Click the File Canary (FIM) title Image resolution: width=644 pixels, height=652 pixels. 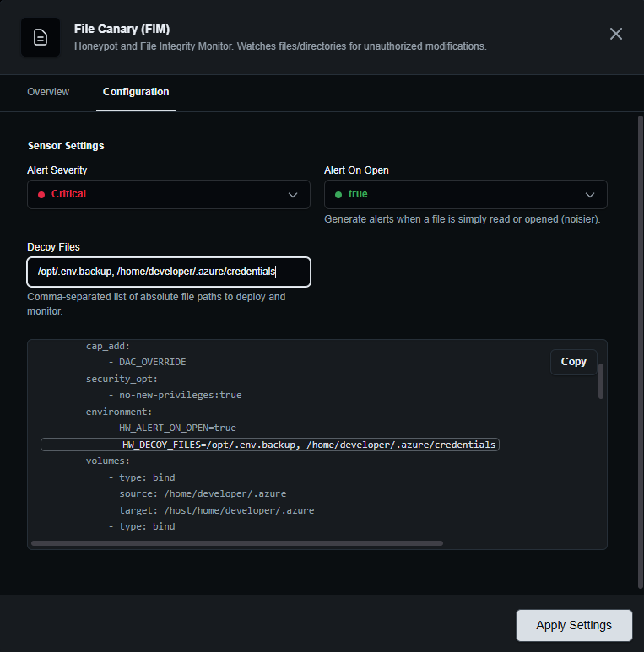click(x=122, y=30)
